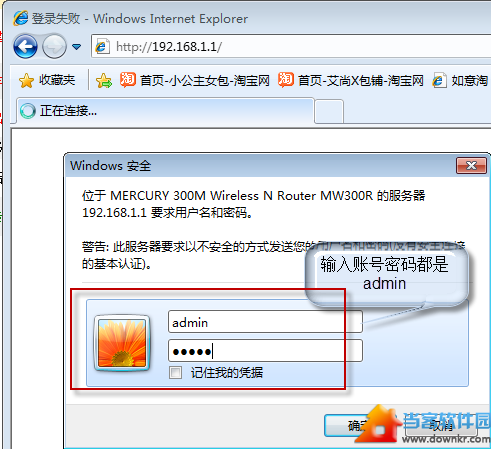Click the browser Back arrow button

[x=25, y=46]
